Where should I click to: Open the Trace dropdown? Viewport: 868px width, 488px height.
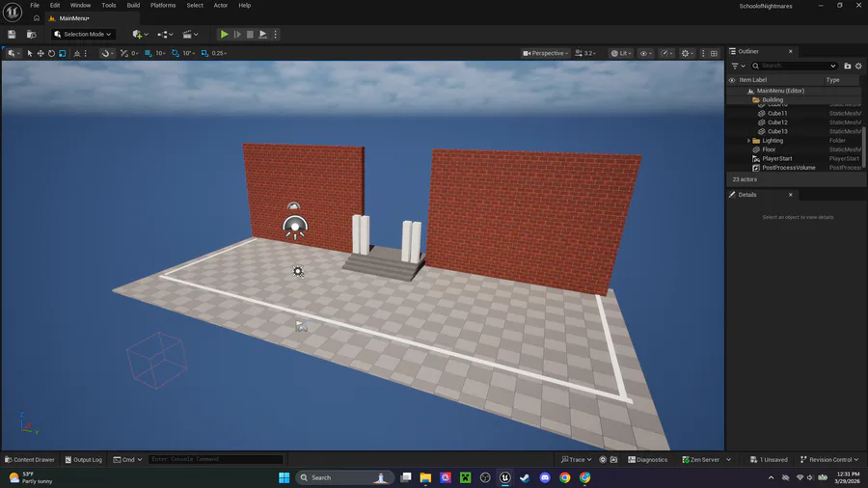tap(577, 459)
